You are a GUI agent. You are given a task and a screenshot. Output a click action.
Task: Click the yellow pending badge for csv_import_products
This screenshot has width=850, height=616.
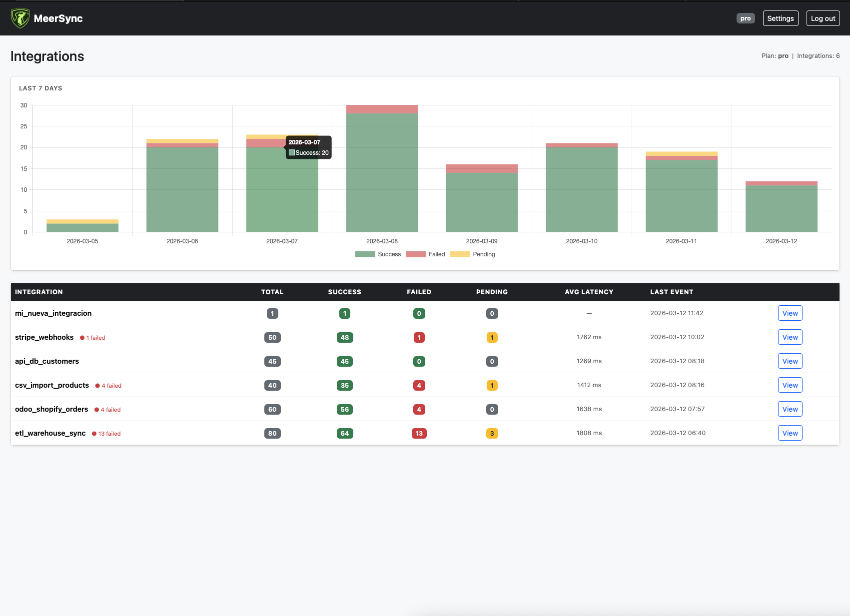[492, 385]
